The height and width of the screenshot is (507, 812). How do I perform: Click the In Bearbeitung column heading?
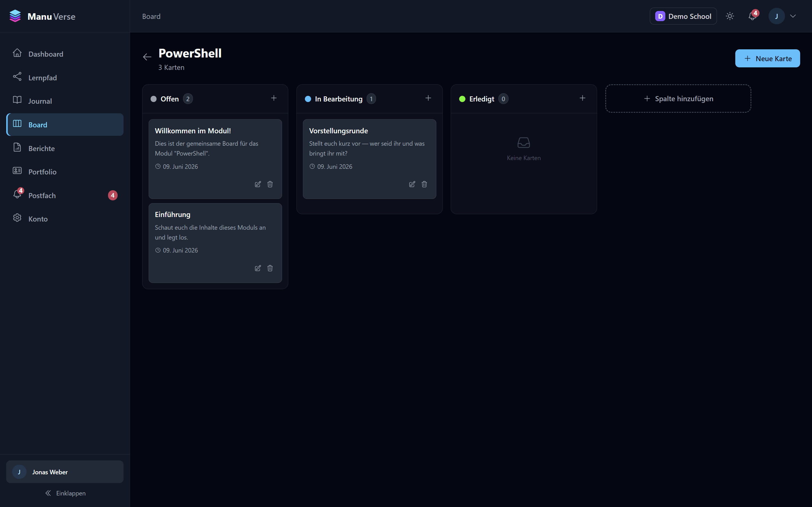pos(338,99)
